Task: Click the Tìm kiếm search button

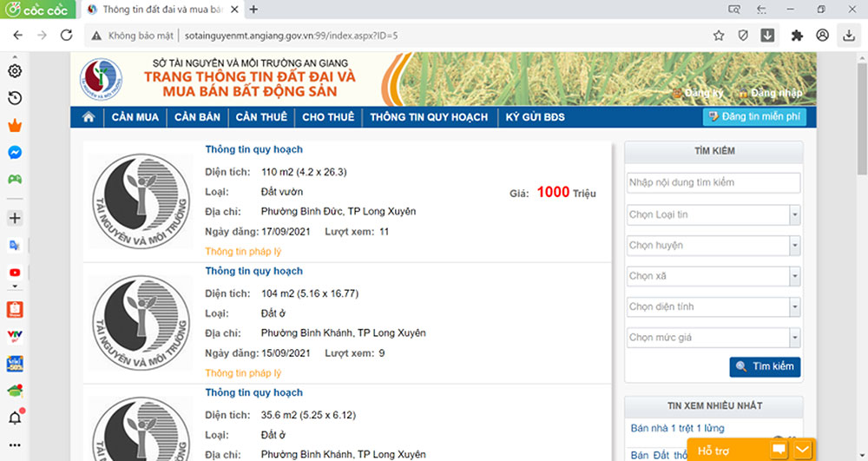Action: pyautogui.click(x=765, y=367)
